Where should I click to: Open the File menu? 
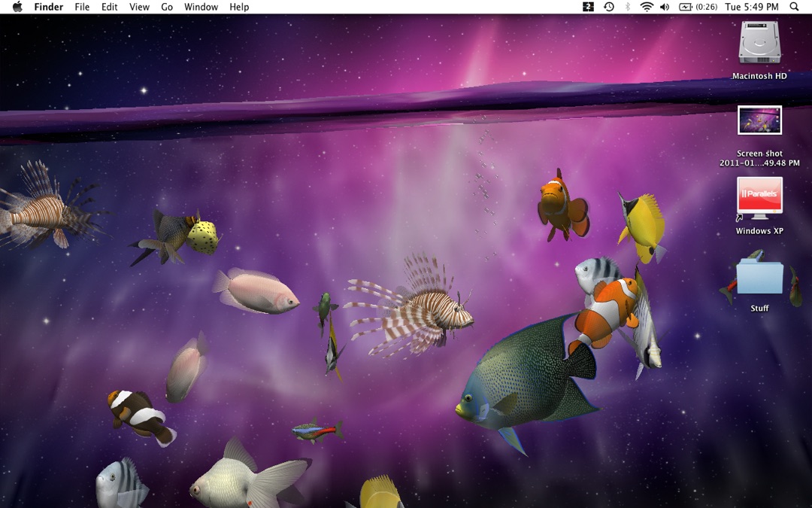tap(82, 7)
